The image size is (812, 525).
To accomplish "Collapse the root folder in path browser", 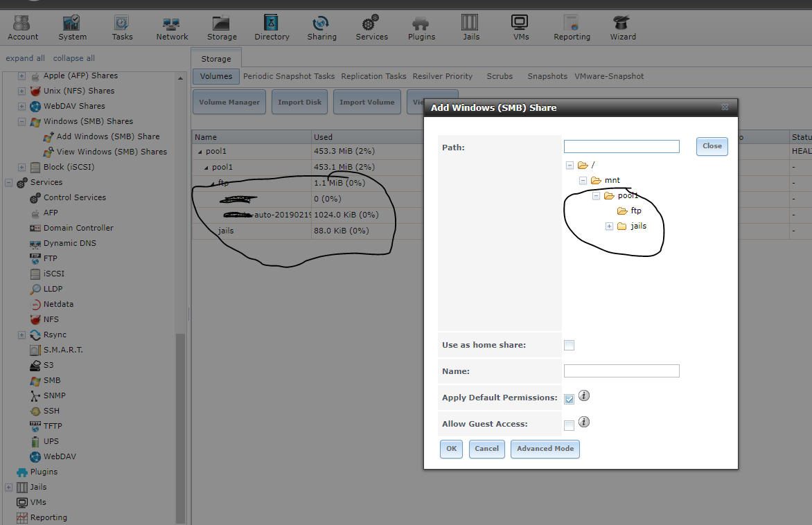I will coord(570,165).
